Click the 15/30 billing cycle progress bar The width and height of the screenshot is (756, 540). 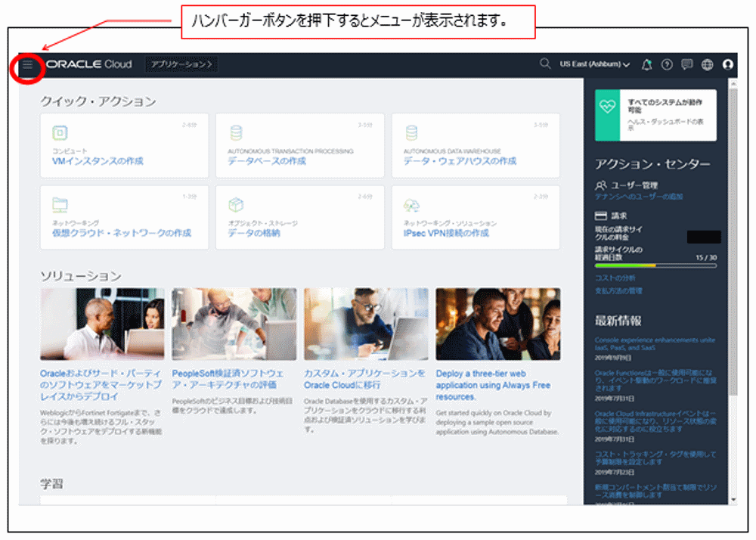coord(655,265)
